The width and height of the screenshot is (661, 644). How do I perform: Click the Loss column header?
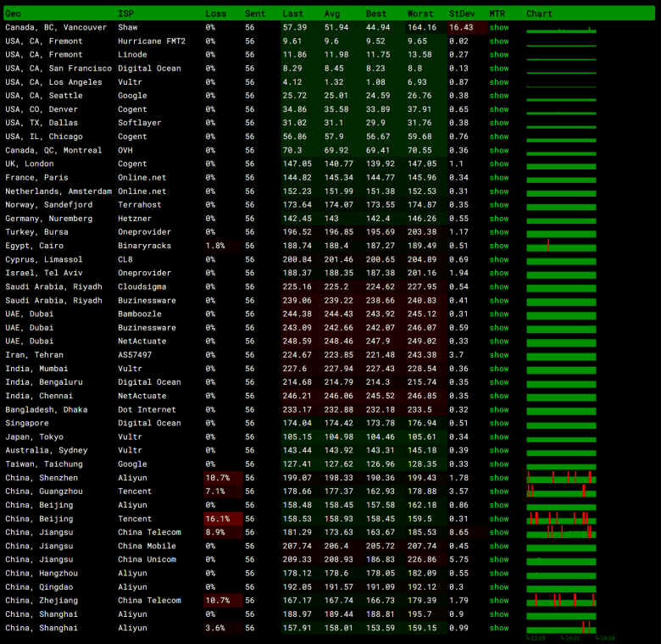tap(216, 14)
